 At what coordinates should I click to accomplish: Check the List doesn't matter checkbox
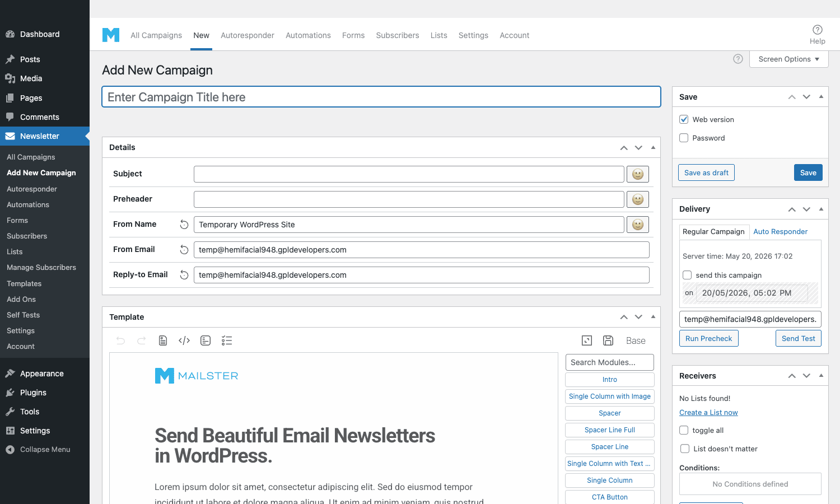[685, 449]
